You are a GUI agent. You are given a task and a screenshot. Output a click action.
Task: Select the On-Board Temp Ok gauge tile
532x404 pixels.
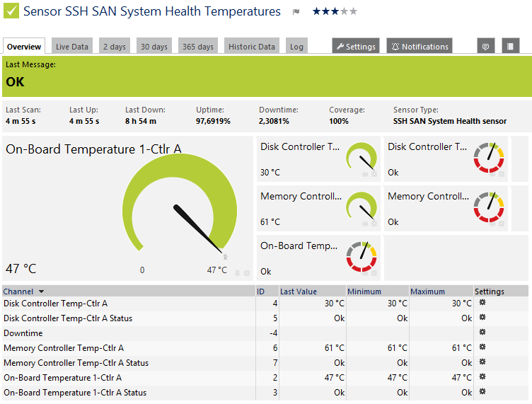coord(318,258)
